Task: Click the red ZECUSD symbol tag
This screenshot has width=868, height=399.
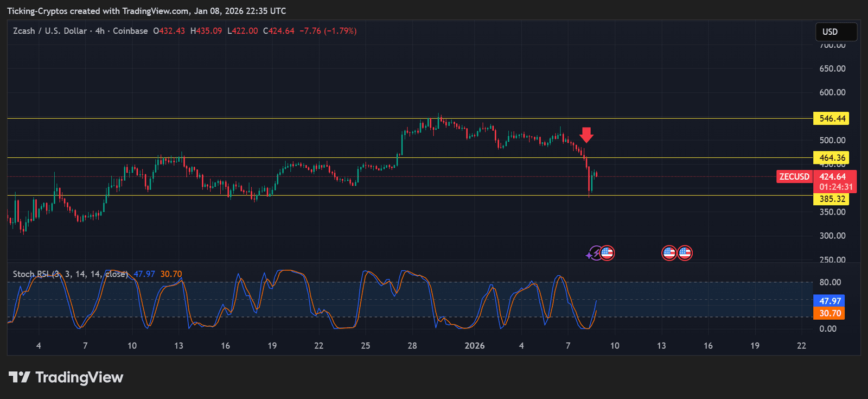Action: click(x=794, y=176)
